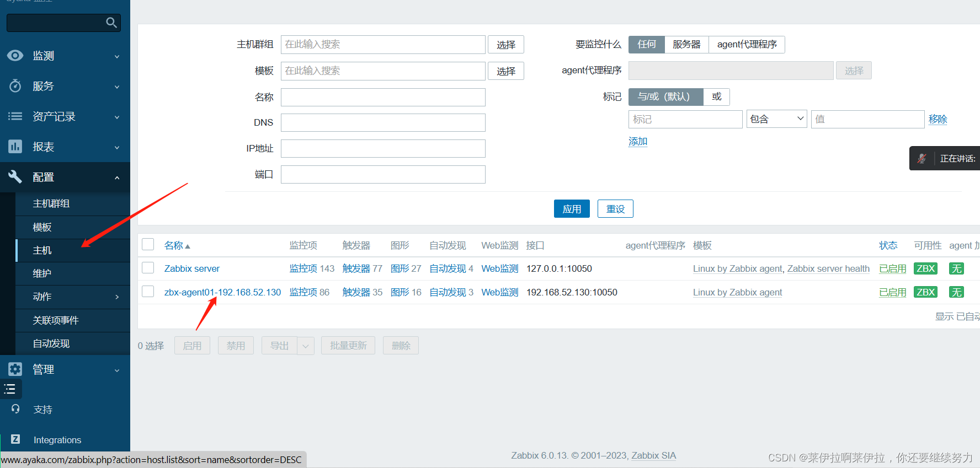Click 选择 button beside 主机群组 field
Screen dimensions: 980x468
click(506, 45)
